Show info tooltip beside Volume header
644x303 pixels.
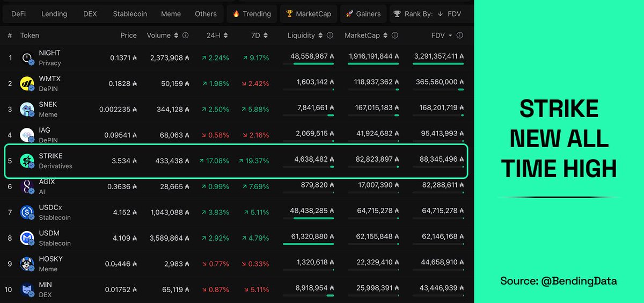coord(185,35)
